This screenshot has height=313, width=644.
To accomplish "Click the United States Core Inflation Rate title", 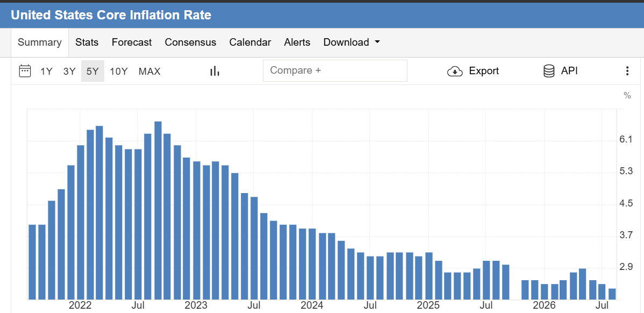I will [x=111, y=15].
